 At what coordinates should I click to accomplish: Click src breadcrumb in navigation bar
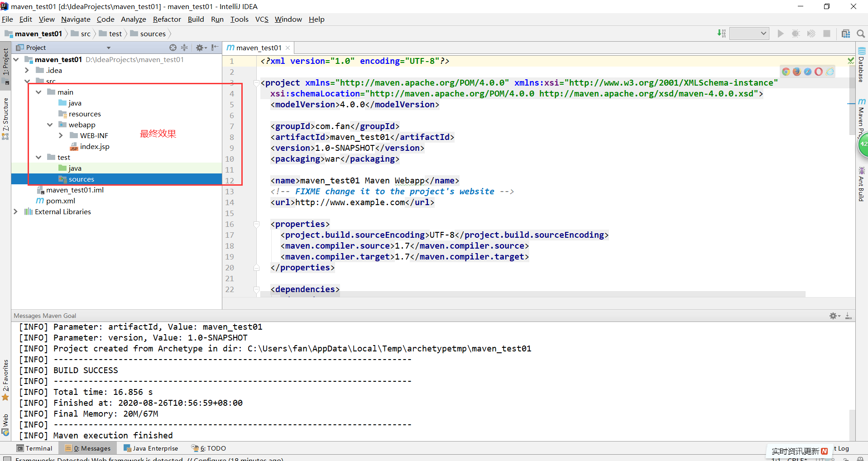[x=81, y=34]
